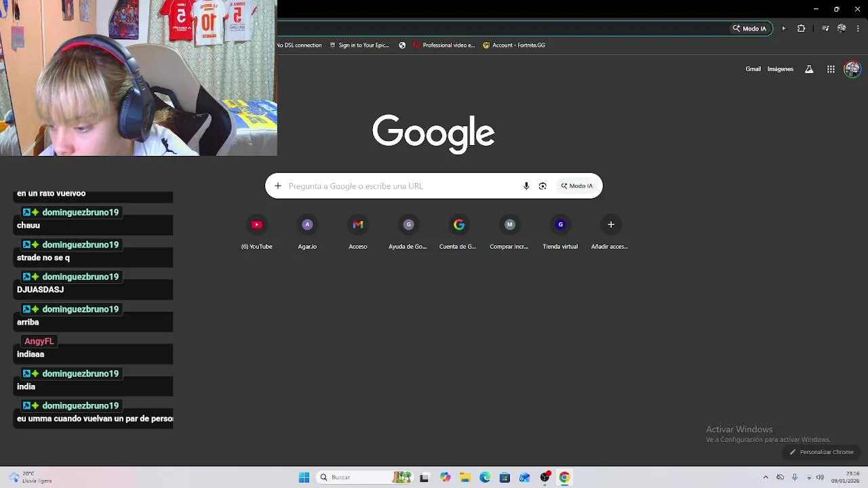Click the Chrome icon on the taskbar
Viewport: 868px width, 488px height.
564,477
